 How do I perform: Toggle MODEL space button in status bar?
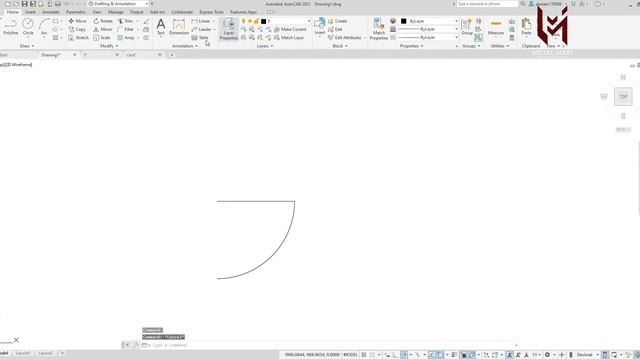click(350, 355)
